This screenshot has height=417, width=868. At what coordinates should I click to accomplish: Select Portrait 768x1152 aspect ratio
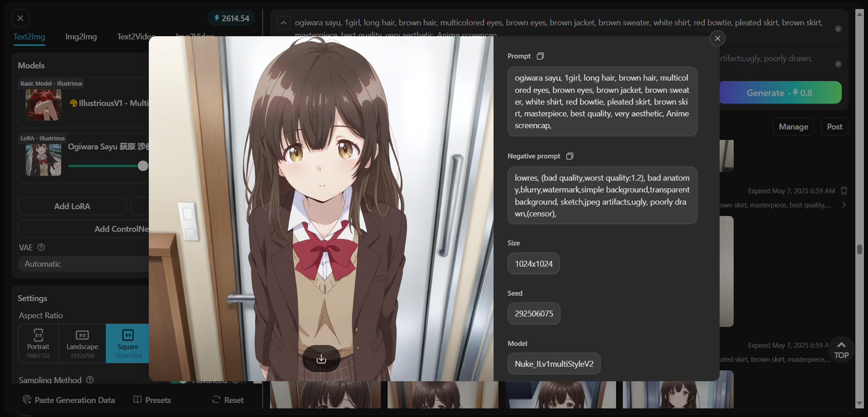coord(38,344)
